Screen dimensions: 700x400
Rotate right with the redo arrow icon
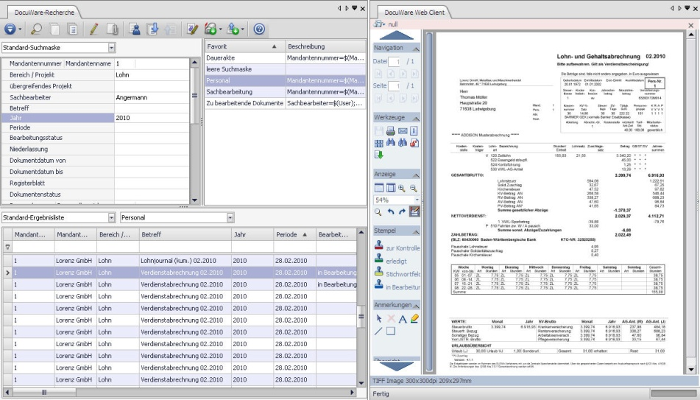point(402,212)
